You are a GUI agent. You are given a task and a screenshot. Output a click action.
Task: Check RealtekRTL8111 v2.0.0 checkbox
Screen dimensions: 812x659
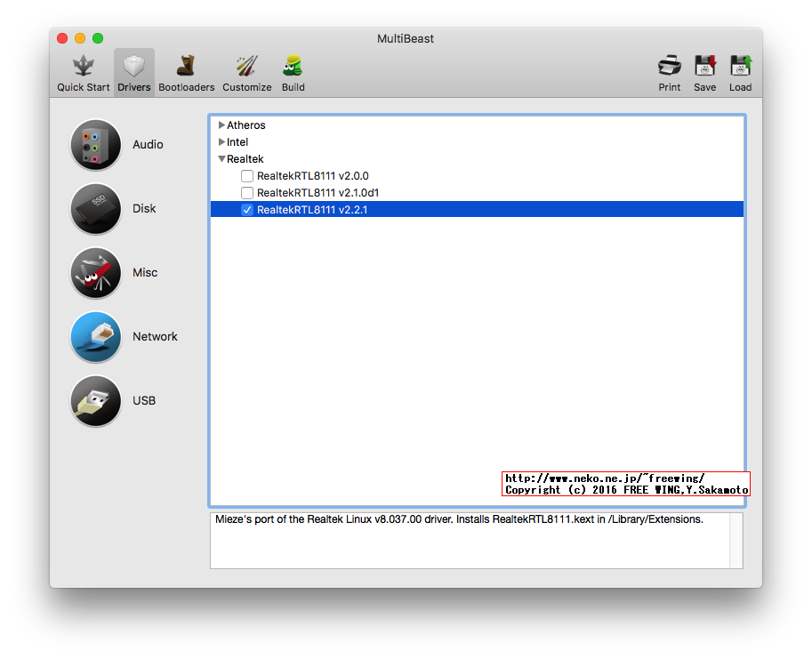[247, 176]
